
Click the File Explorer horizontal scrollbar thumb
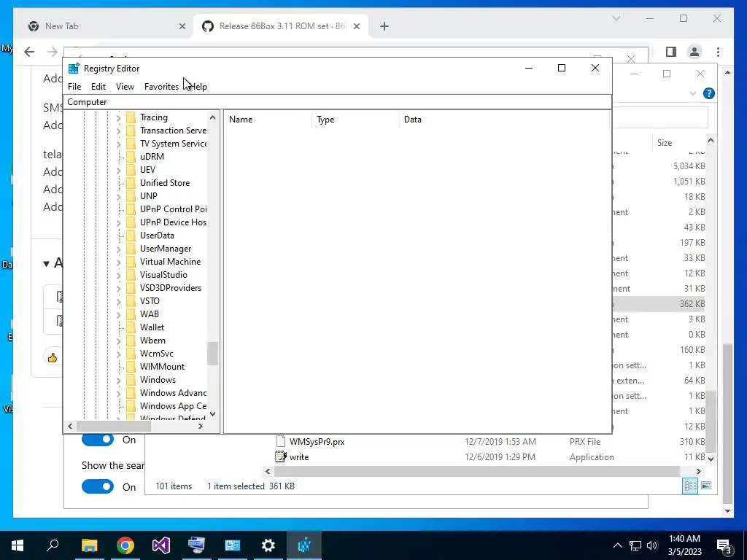click(476, 472)
